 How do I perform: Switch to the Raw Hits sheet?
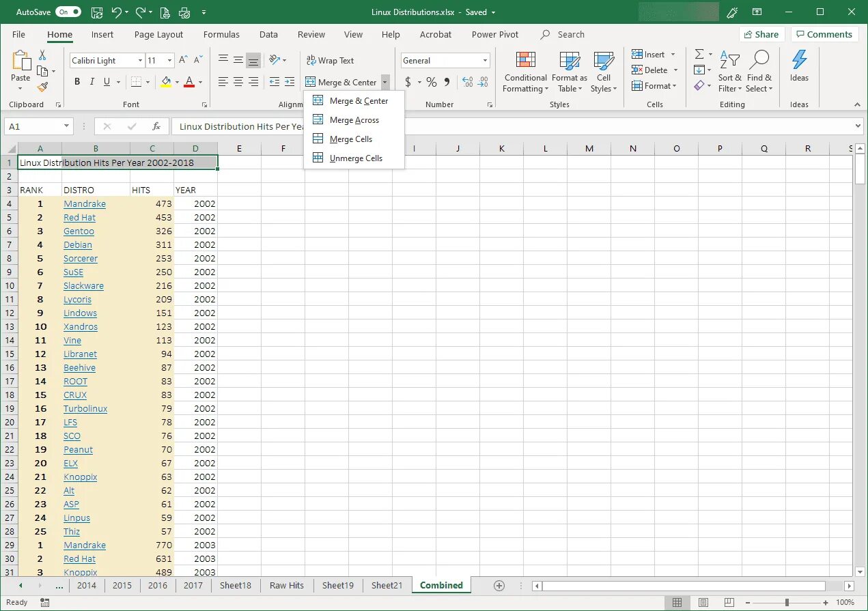pos(286,585)
